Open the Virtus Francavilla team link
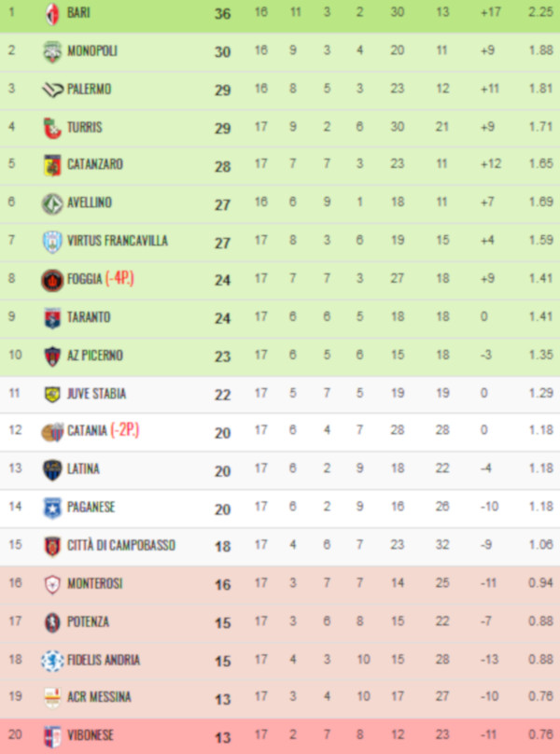This screenshot has width=560, height=754. [118, 241]
